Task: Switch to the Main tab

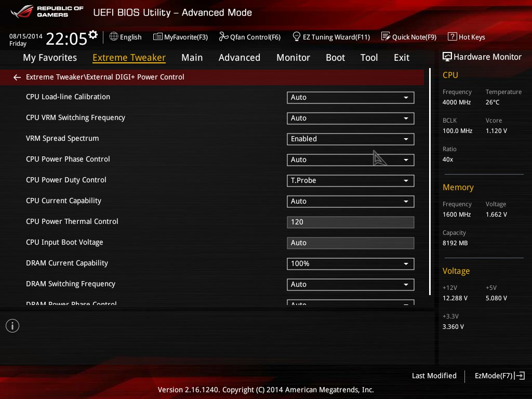Action: click(192, 58)
